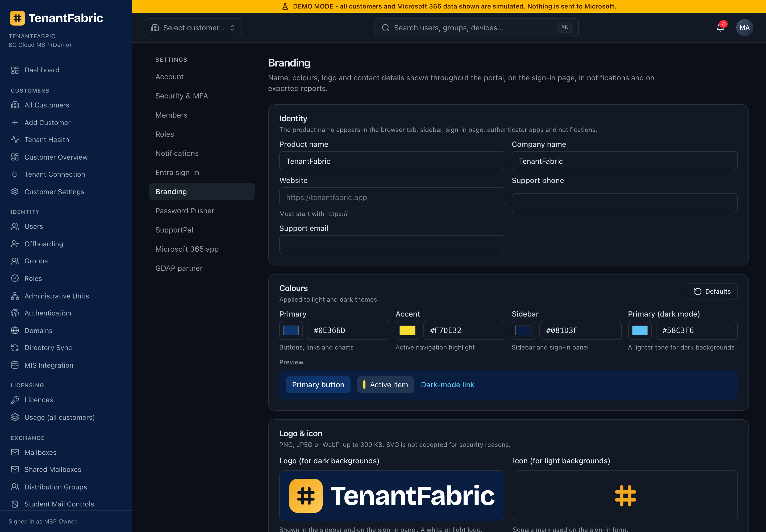Click the Administrative Units hierarchy icon
The image size is (766, 532).
click(x=15, y=296)
